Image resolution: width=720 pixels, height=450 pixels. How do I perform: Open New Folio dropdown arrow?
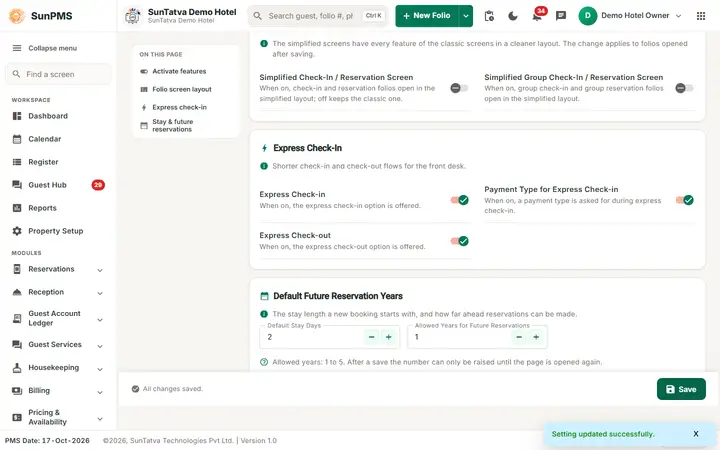(x=466, y=16)
